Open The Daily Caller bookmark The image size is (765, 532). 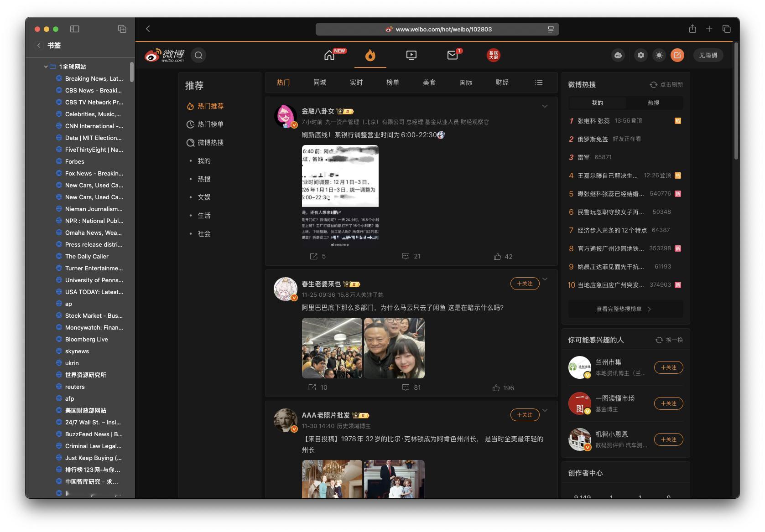87,256
